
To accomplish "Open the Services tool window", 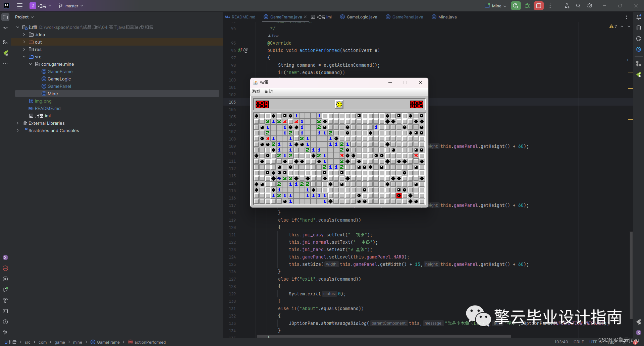I will [x=5, y=279].
